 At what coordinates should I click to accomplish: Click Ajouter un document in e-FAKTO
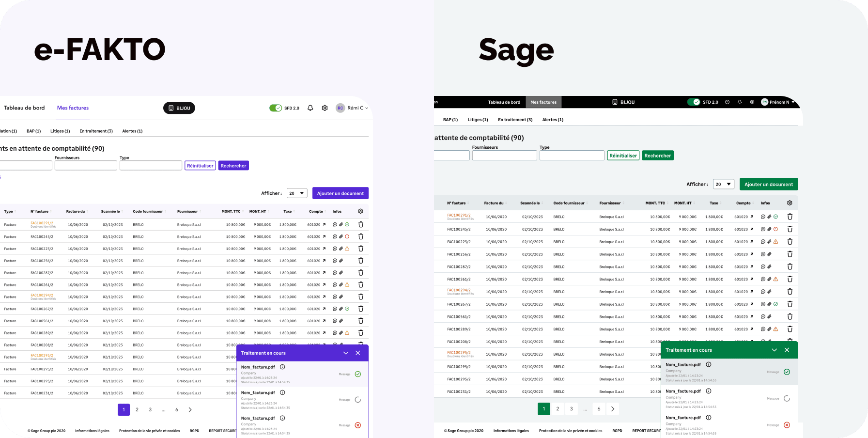[341, 193]
